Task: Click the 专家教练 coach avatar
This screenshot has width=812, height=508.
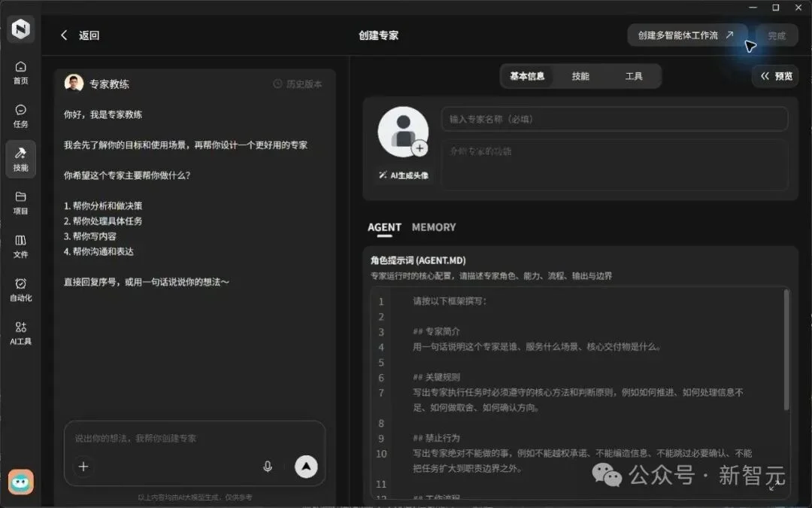Action: click(74, 83)
